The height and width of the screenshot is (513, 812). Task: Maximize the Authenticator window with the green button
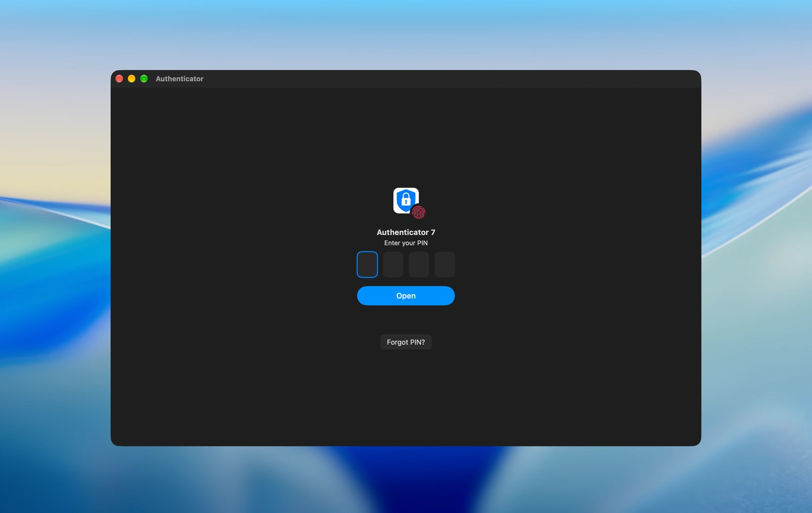pos(144,79)
